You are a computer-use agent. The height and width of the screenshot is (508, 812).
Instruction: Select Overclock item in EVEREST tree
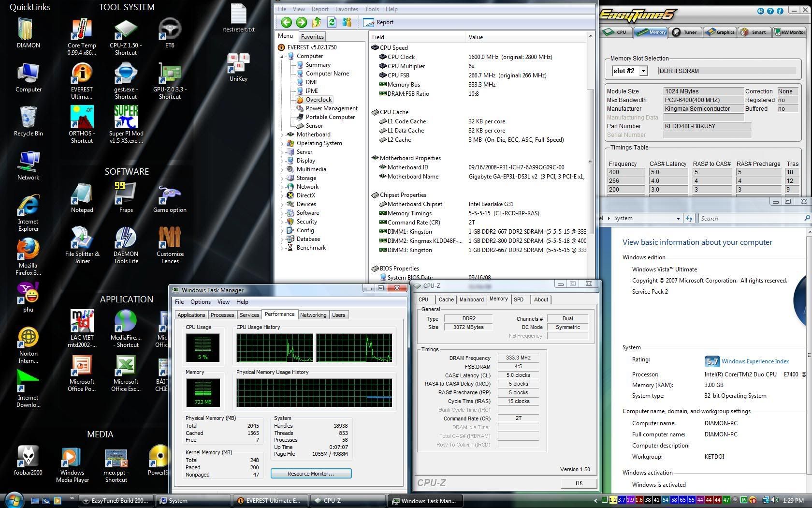click(313, 100)
